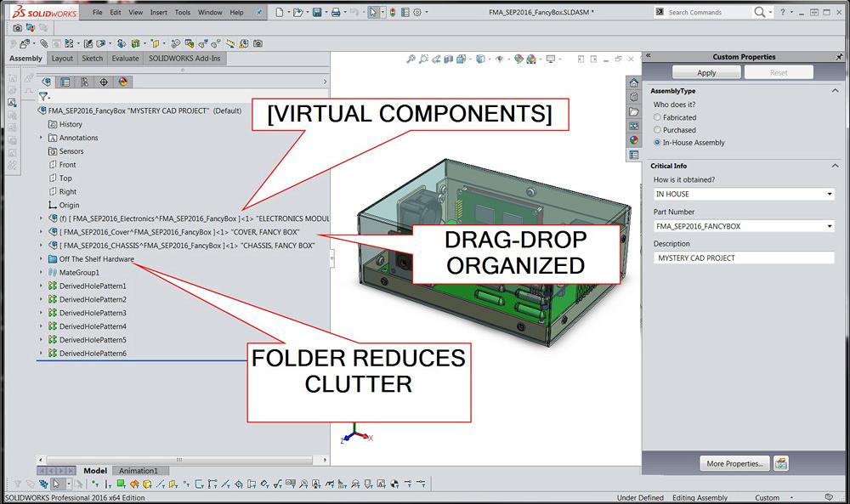This screenshot has height=504, width=850.
Task: Click the View Settings monitor icon
Action: [x=551, y=59]
